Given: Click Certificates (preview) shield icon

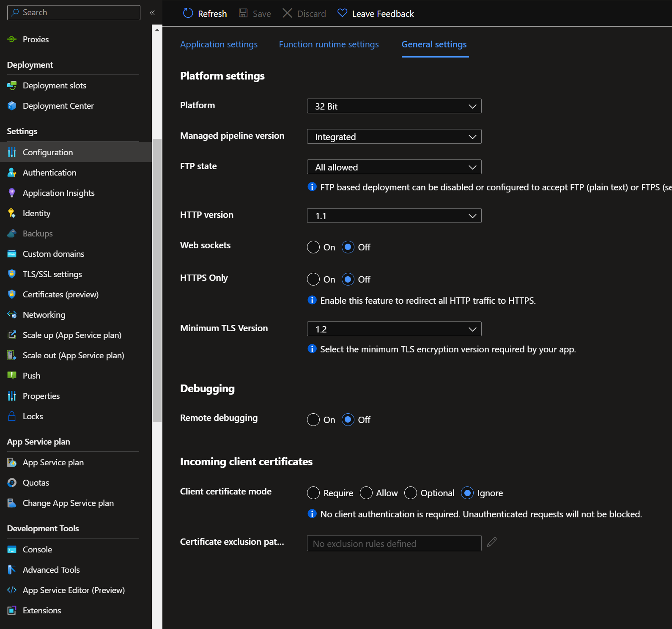Looking at the screenshot, I should 12,294.
